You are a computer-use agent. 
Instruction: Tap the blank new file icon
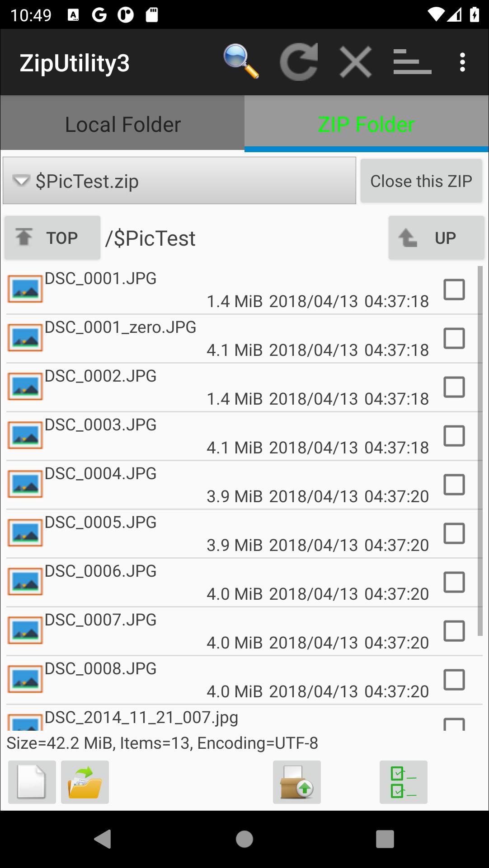click(x=32, y=782)
